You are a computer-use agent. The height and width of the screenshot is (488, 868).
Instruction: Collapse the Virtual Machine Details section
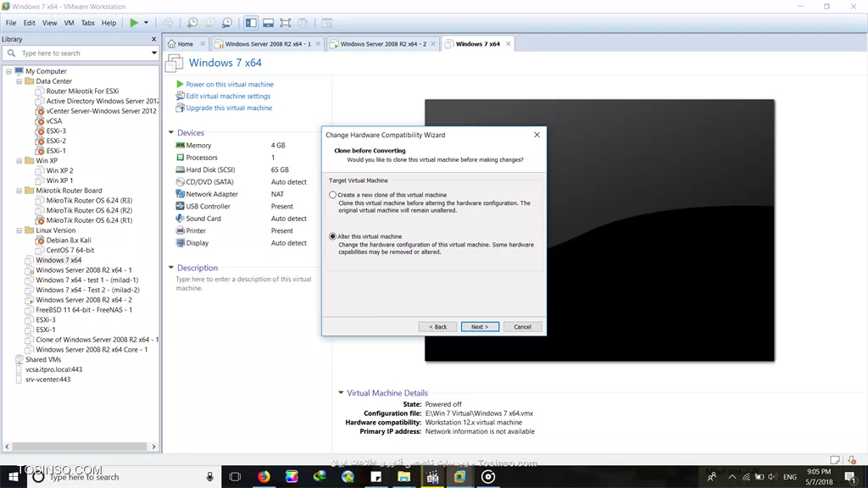[341, 393]
